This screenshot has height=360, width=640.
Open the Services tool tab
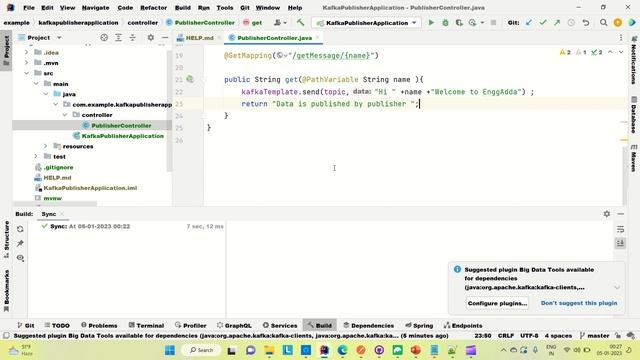click(280, 325)
